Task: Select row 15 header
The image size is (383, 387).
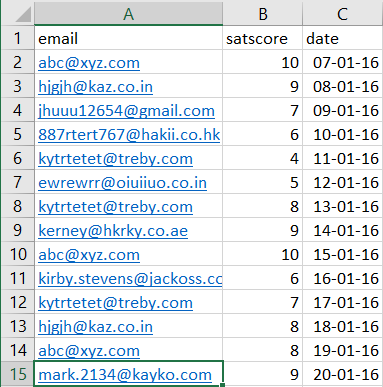Action: 18,374
